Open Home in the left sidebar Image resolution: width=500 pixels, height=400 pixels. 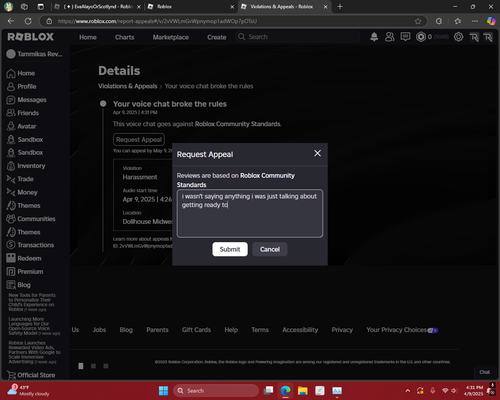[21, 73]
